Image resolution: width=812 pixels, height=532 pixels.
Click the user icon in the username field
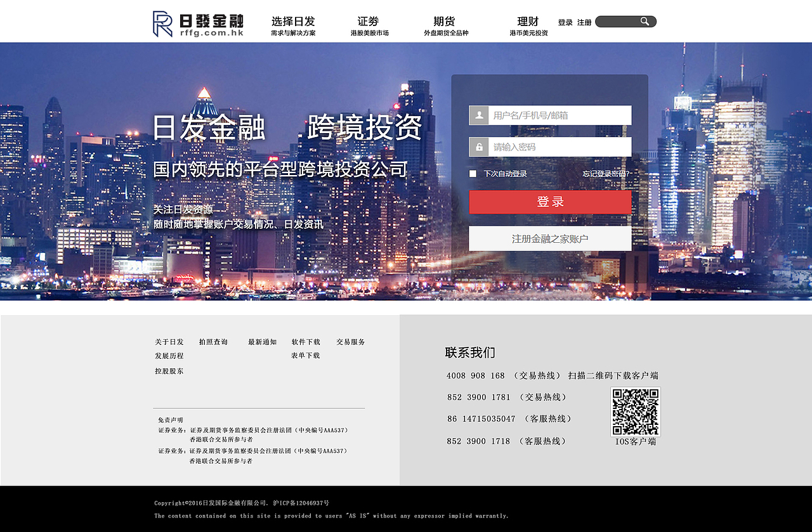point(479,115)
